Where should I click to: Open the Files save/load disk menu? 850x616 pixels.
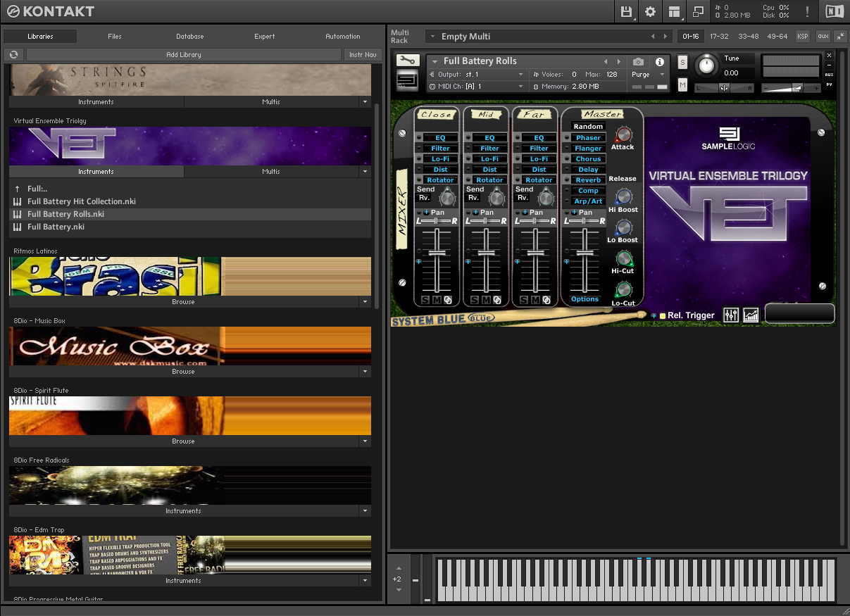(x=626, y=11)
